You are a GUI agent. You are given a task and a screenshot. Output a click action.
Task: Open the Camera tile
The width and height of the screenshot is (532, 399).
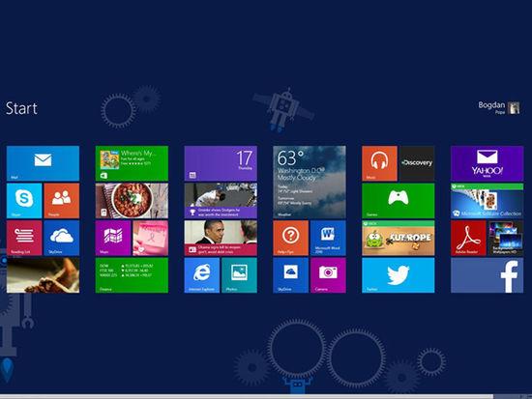click(328, 275)
